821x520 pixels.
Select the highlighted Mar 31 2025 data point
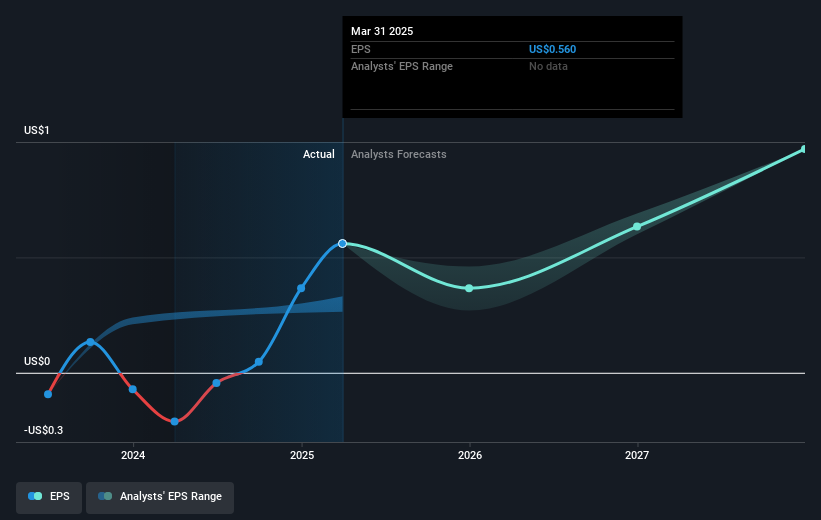click(342, 244)
